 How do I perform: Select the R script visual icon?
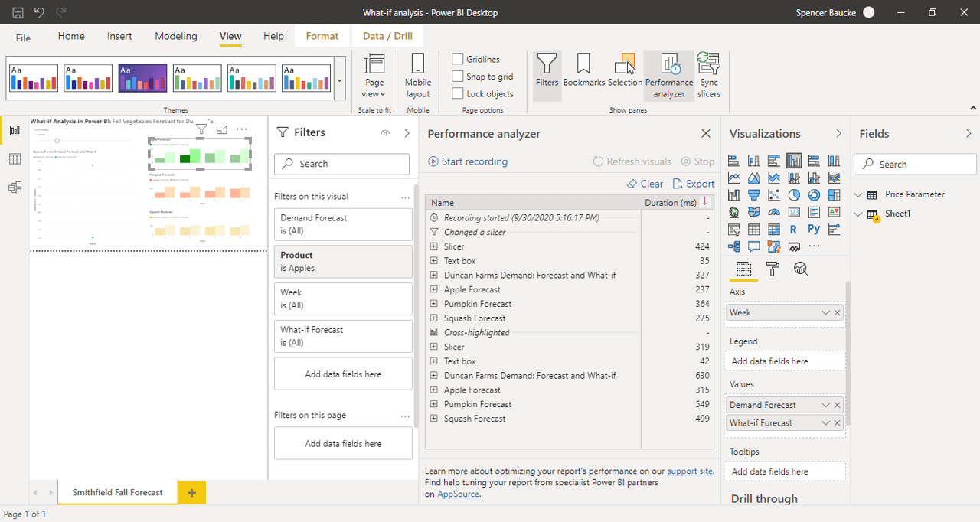pos(793,229)
